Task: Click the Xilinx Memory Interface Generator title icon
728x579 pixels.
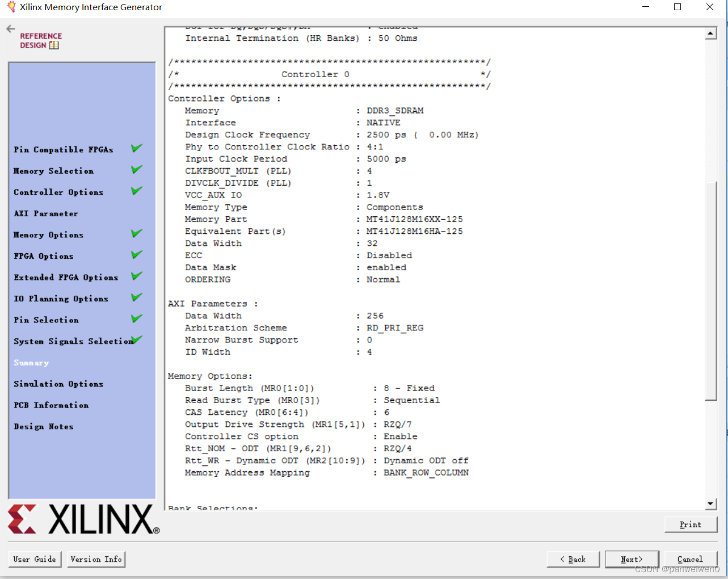Action: (11, 7)
